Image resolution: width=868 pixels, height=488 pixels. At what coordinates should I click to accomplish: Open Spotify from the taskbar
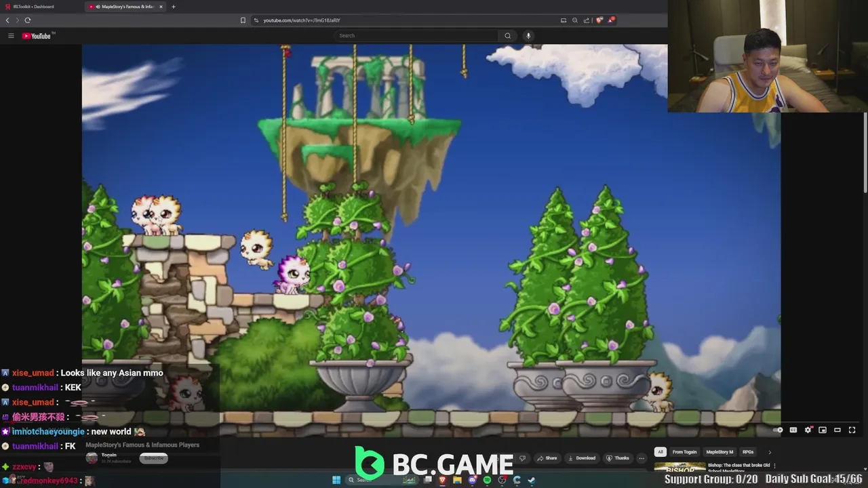487,480
